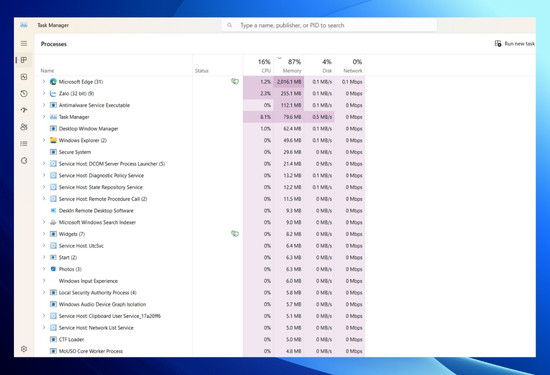The image size is (550, 375).
Task: Click the efficiency mode leaf on Microsoft Edge row
Action: [235, 81]
